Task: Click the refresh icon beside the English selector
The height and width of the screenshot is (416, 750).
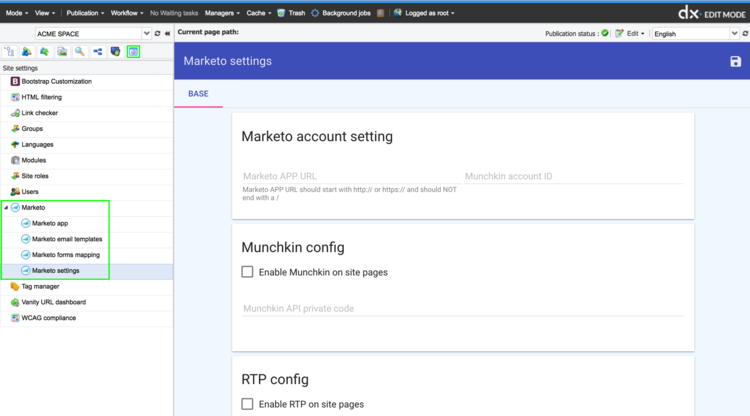Action: coord(743,33)
